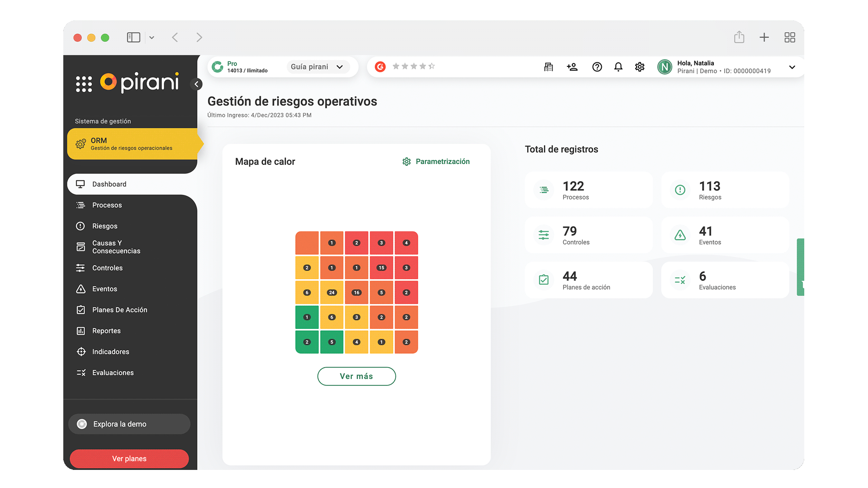
Task: Open the apps grid icon beside Pirani logo
Action: pos(84,84)
